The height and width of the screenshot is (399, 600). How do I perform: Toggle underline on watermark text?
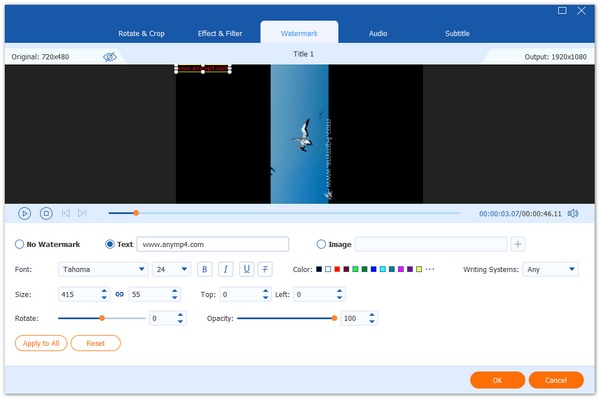[247, 269]
